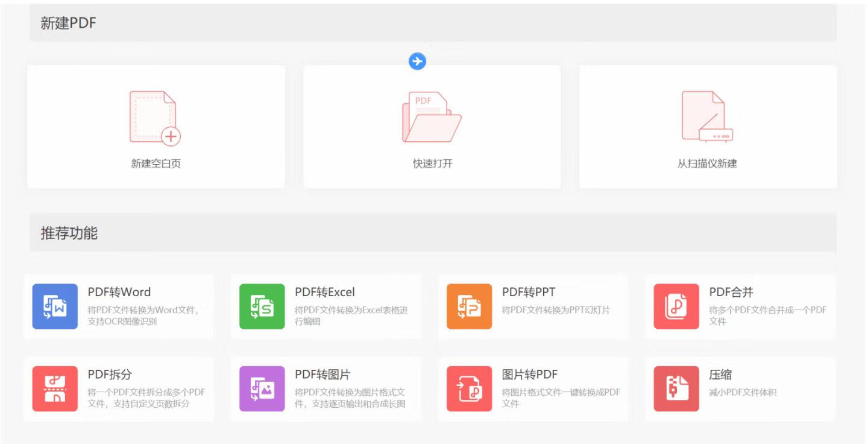
Task: Click the image to PDF icon
Action: click(x=469, y=389)
